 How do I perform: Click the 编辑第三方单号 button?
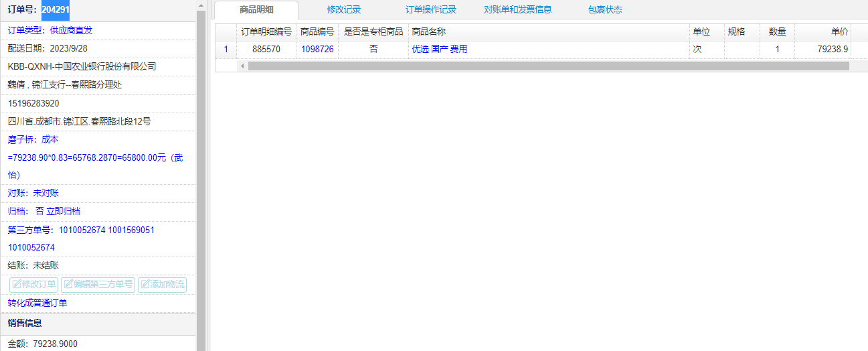tap(98, 284)
